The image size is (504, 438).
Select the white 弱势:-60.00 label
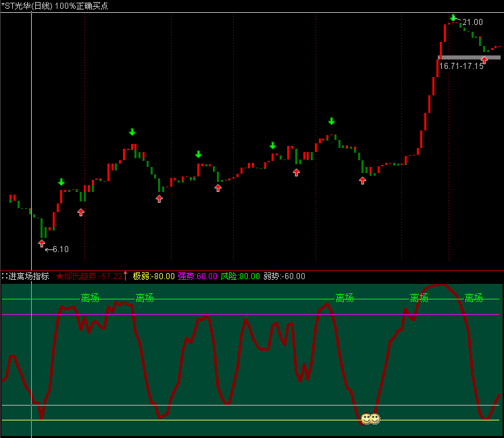pos(284,276)
